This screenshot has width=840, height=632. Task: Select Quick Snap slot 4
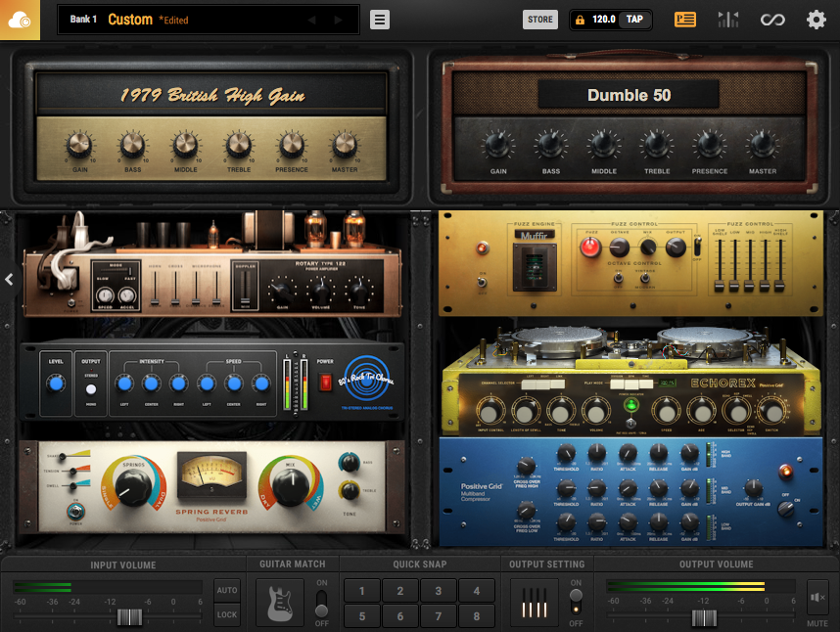pyautogui.click(x=476, y=591)
